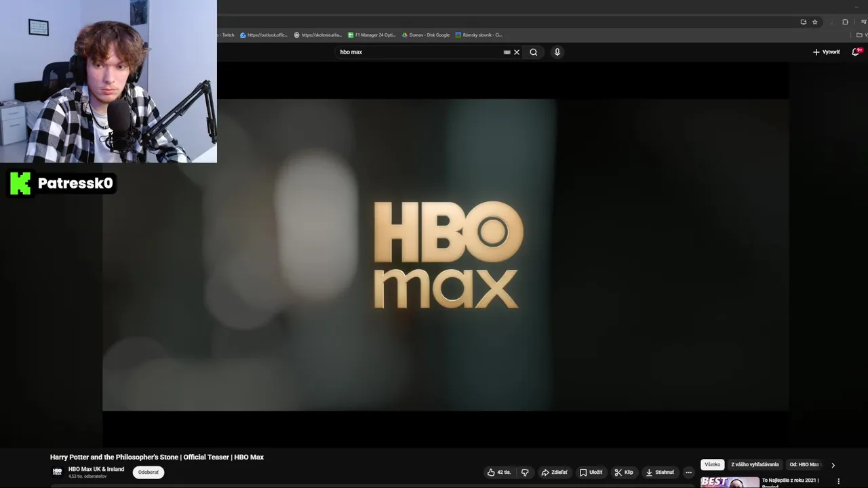The image size is (868, 488).
Task: Show more filter chips with right chevron
Action: click(x=833, y=465)
